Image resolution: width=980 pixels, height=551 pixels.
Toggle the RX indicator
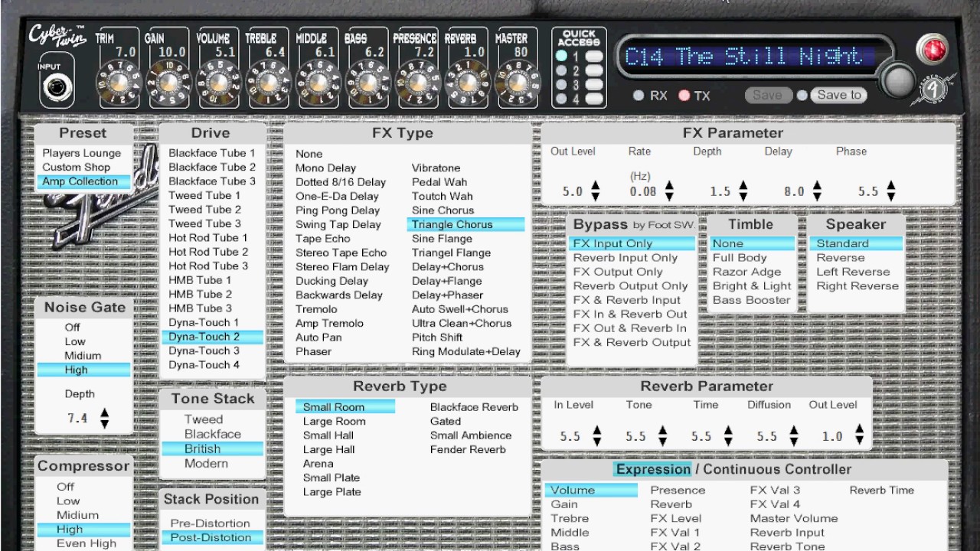638,96
